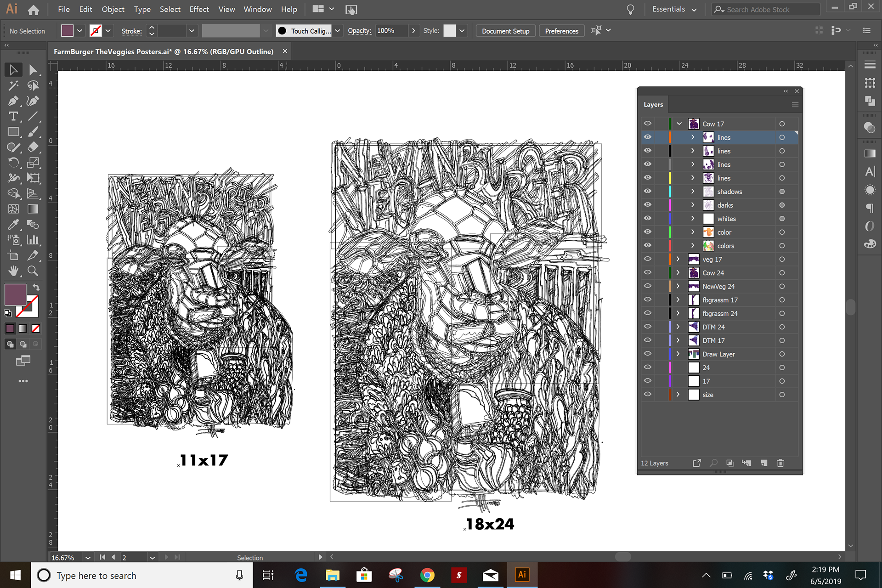Hide the shadows sublayer
882x588 pixels.
coord(647,191)
